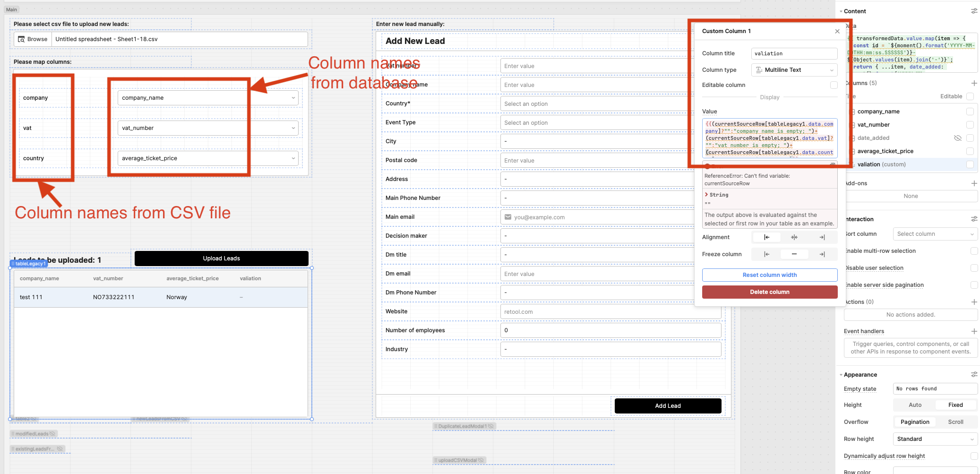This screenshot has height=474, width=980.
Task: Click the plus icon beside Add-ons
Action: [974, 183]
